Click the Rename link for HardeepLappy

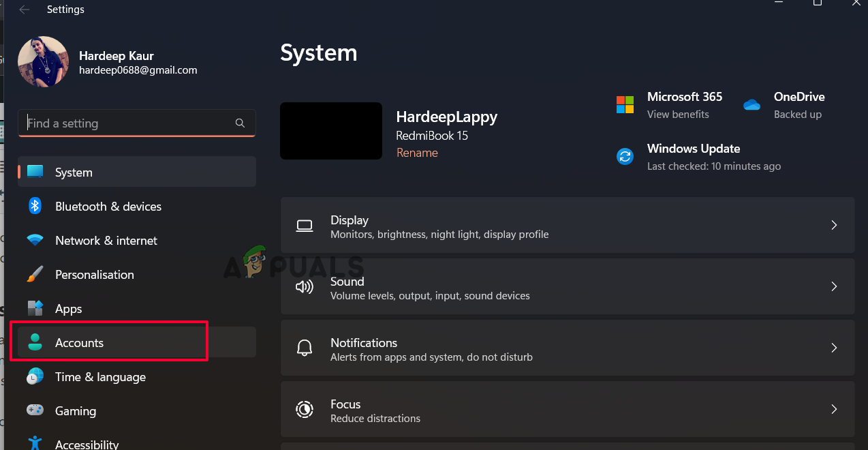pos(417,153)
